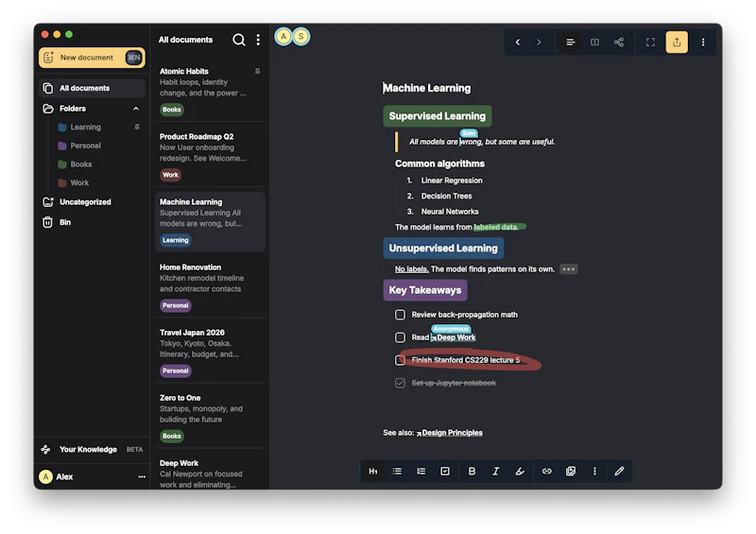Open Your Knowledge beta section
Viewport: 756px width, 534px height.
[92, 450]
